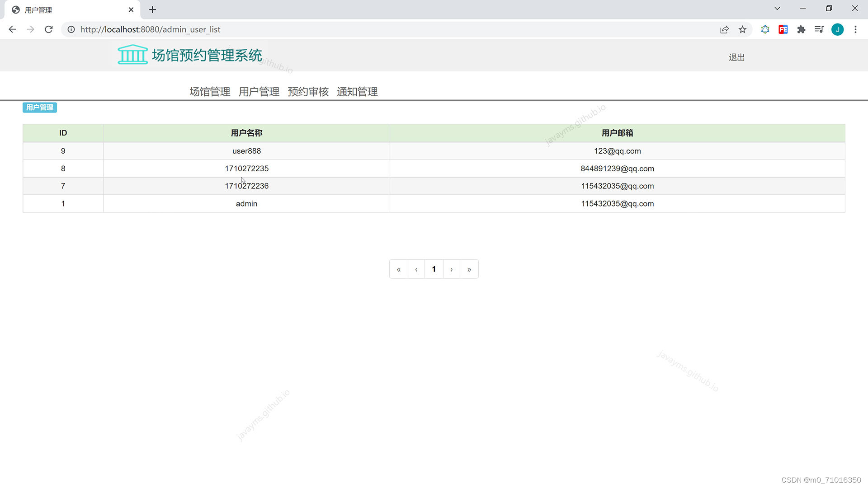Viewport: 868px width, 488px height.
Task: Select page 1 in pagination
Action: point(434,269)
